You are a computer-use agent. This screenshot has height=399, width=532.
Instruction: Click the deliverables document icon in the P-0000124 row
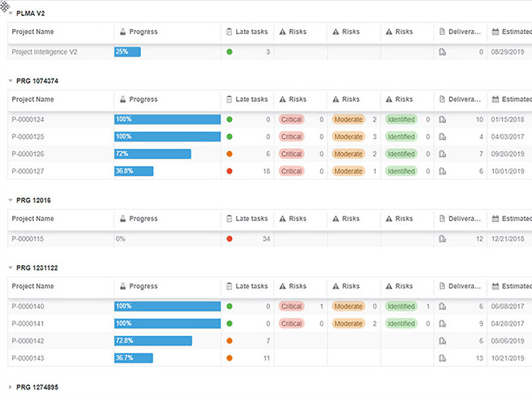click(x=442, y=120)
